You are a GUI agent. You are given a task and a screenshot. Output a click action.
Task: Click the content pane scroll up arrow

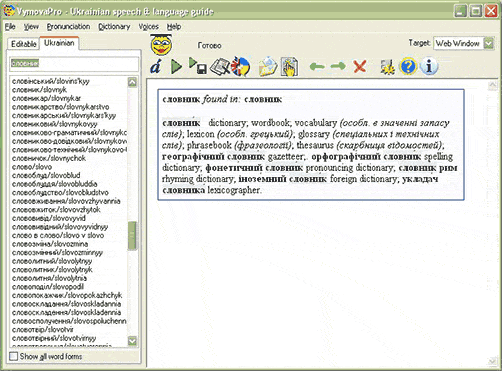(493, 86)
